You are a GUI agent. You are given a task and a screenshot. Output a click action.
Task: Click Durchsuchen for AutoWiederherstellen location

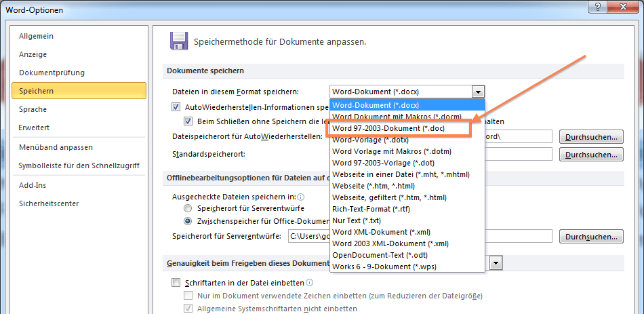click(591, 136)
